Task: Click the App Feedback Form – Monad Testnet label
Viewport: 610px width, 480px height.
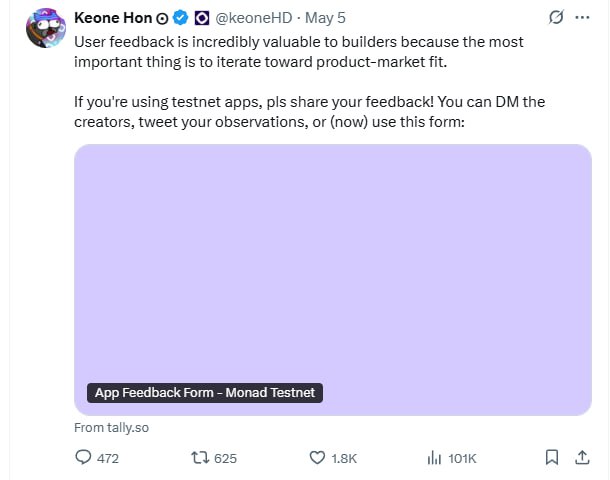Action: (205, 393)
